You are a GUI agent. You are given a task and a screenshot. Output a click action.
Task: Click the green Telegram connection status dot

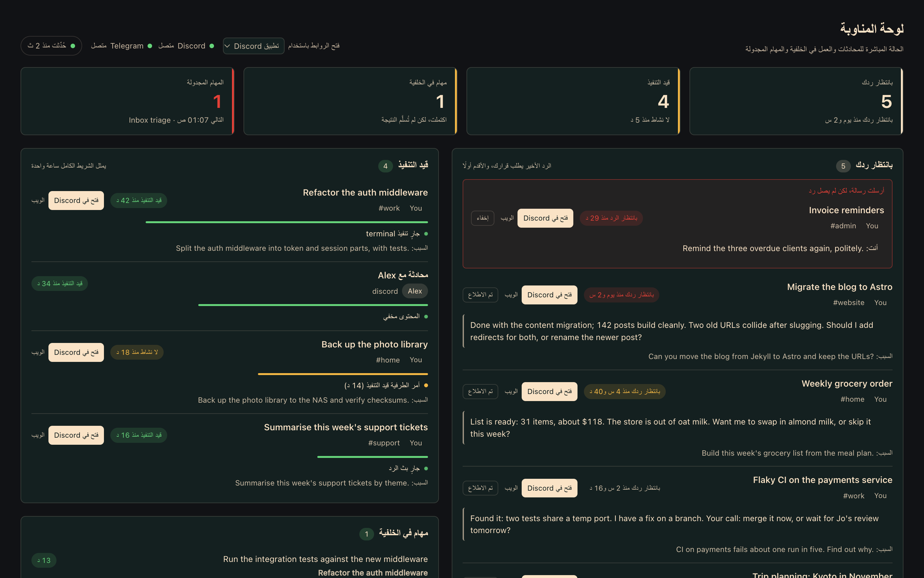coord(150,46)
